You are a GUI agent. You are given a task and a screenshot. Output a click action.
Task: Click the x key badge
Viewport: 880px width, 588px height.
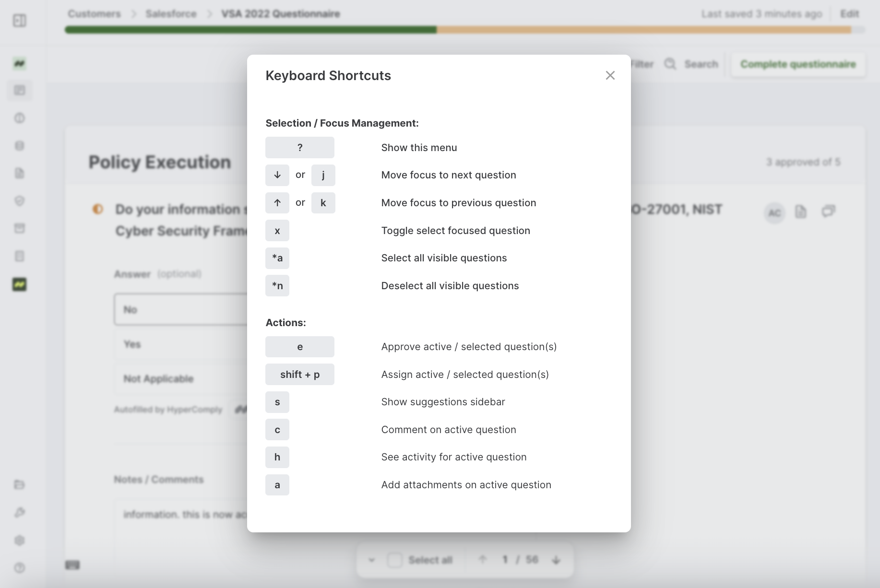[x=277, y=231]
